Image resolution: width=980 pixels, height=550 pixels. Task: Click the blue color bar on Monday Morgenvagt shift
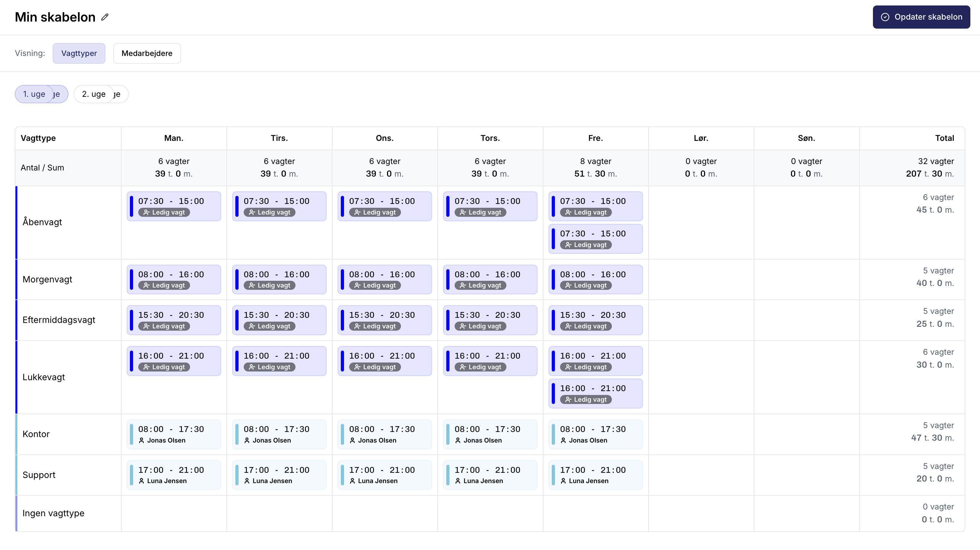point(132,280)
